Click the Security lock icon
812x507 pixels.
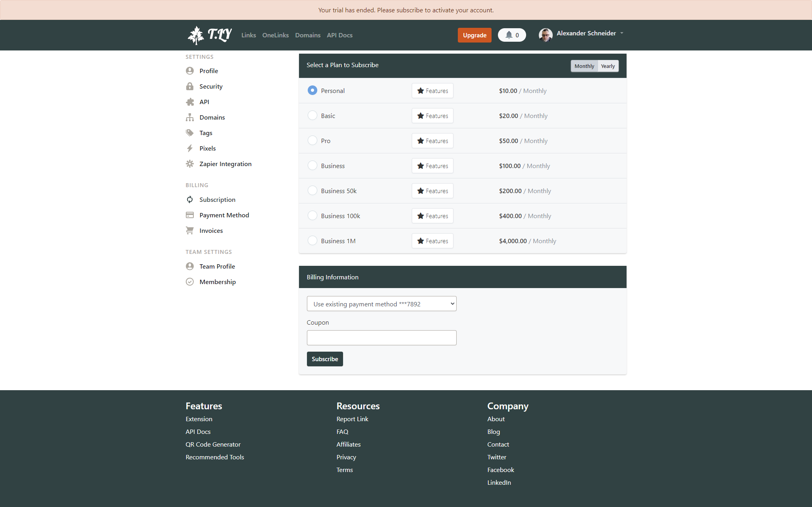pos(190,86)
